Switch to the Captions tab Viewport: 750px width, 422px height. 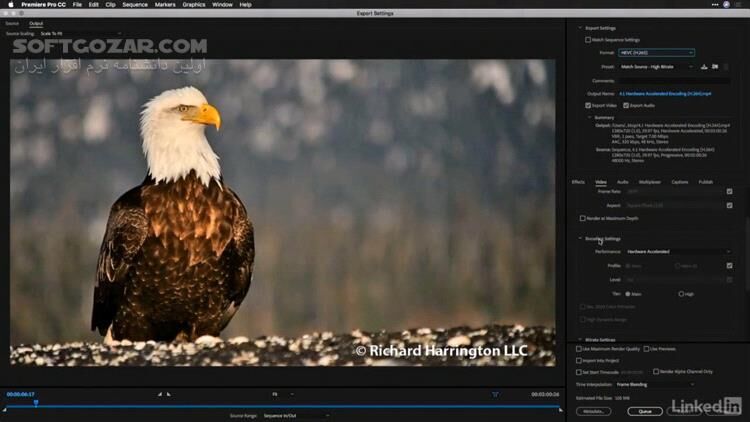679,182
